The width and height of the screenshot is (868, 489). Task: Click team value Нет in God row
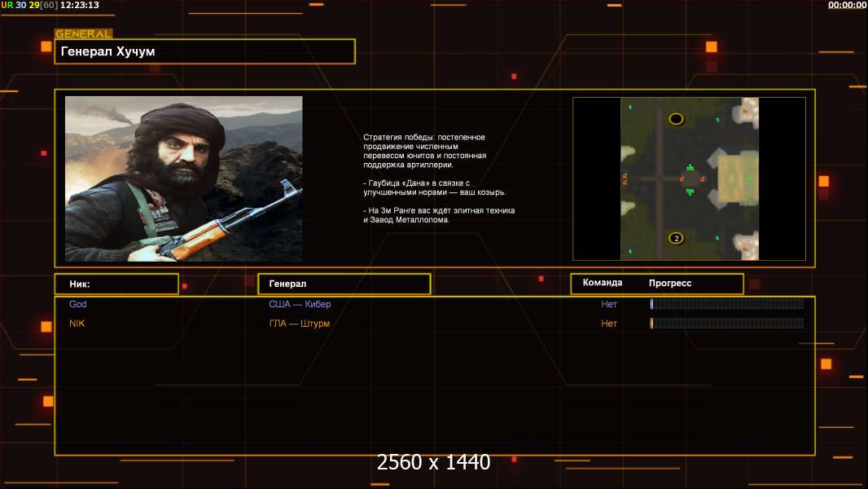609,304
